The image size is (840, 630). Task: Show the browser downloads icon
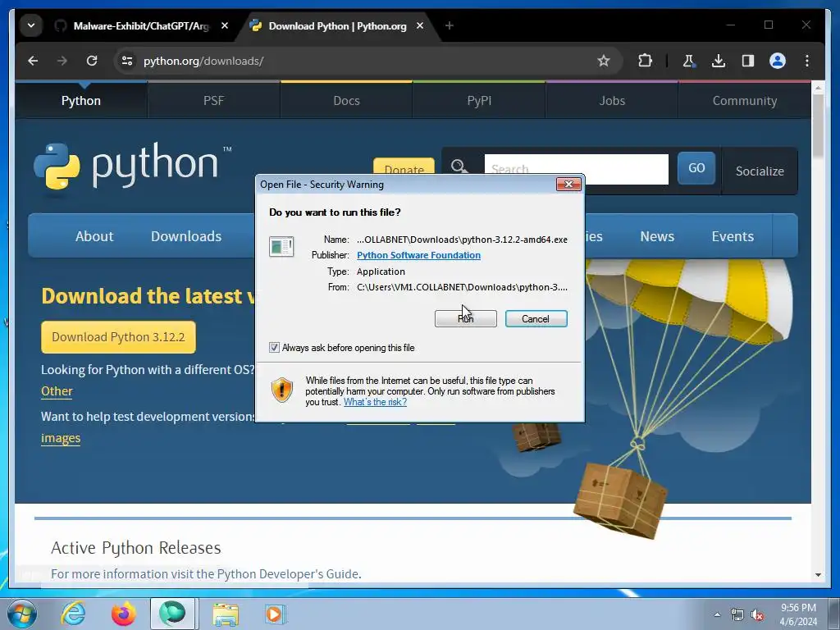coord(719,61)
